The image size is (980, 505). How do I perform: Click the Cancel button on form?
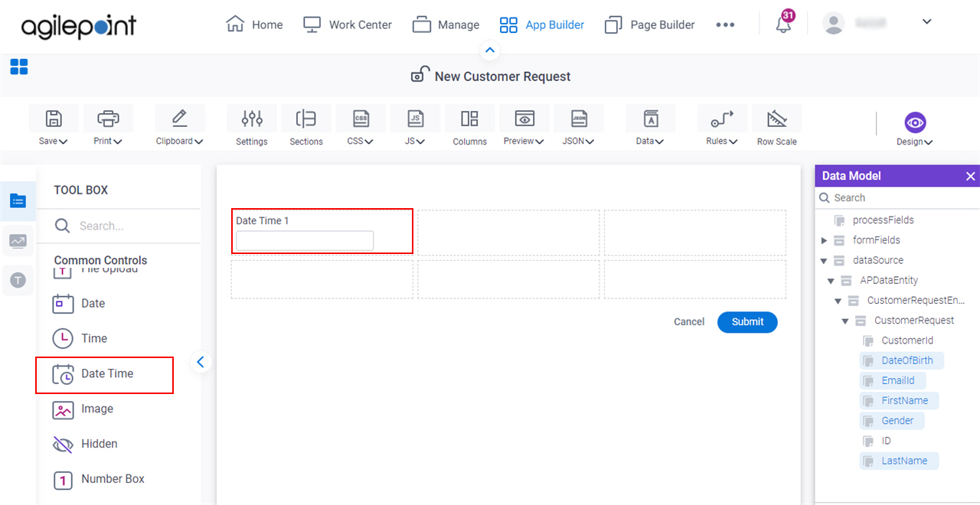[689, 322]
